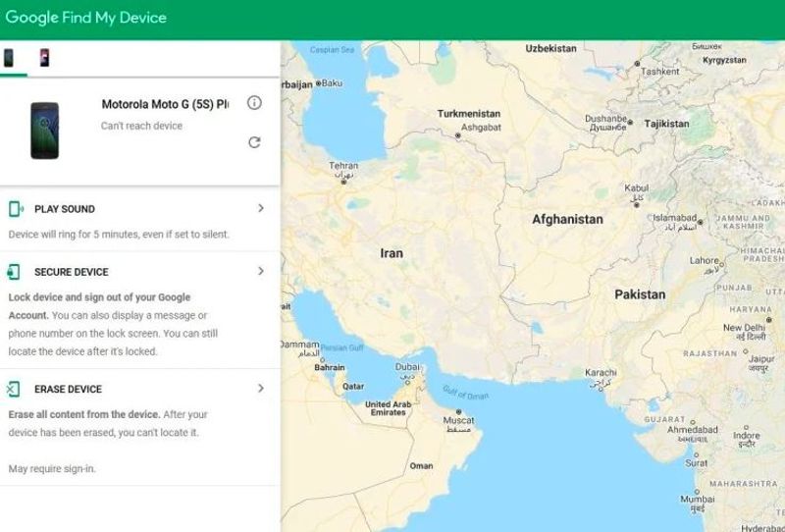Refresh the device location
The height and width of the screenshot is (532, 785).
click(254, 142)
